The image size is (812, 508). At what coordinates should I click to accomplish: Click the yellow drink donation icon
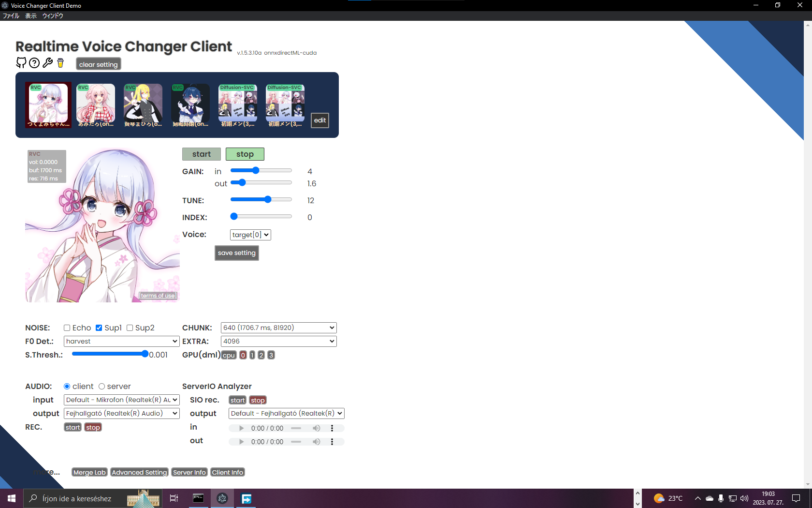pos(59,63)
